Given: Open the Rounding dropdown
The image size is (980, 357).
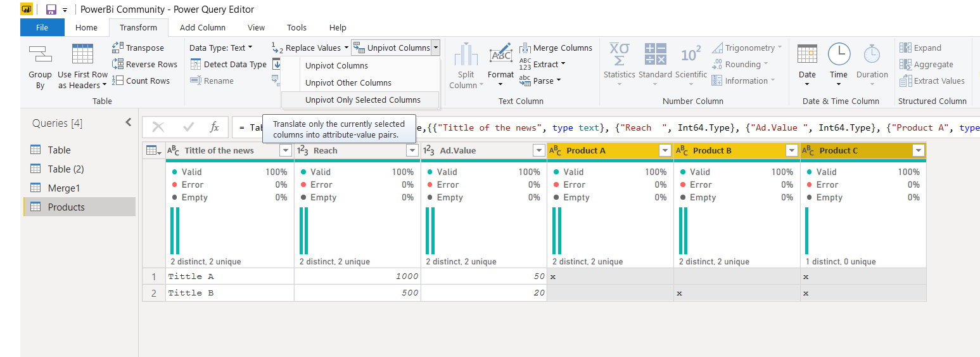Looking at the screenshot, I should 740,64.
